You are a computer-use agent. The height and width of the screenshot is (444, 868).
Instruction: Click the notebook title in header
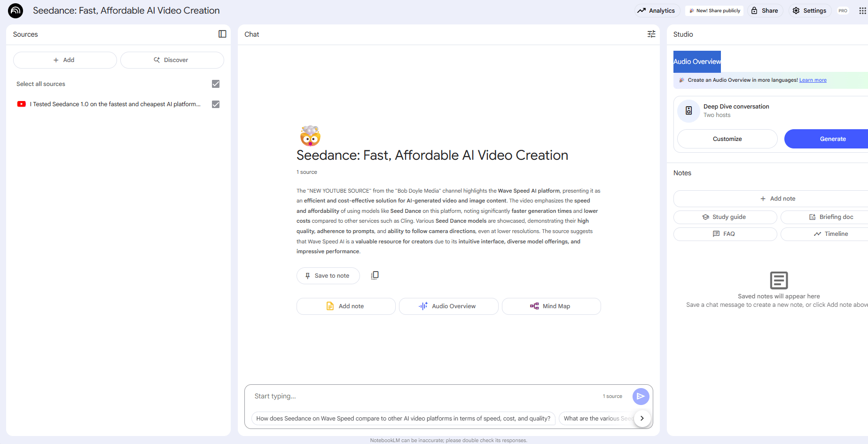pos(126,10)
